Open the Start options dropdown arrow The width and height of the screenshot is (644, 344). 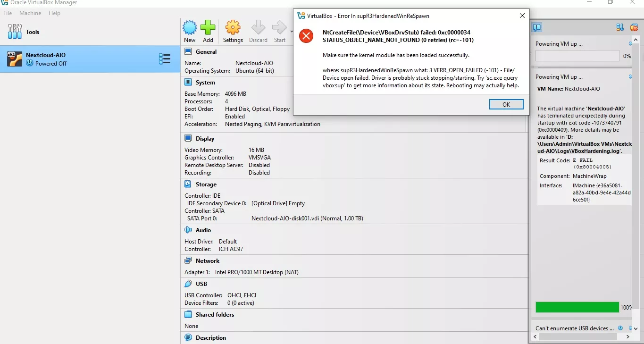[291, 32]
